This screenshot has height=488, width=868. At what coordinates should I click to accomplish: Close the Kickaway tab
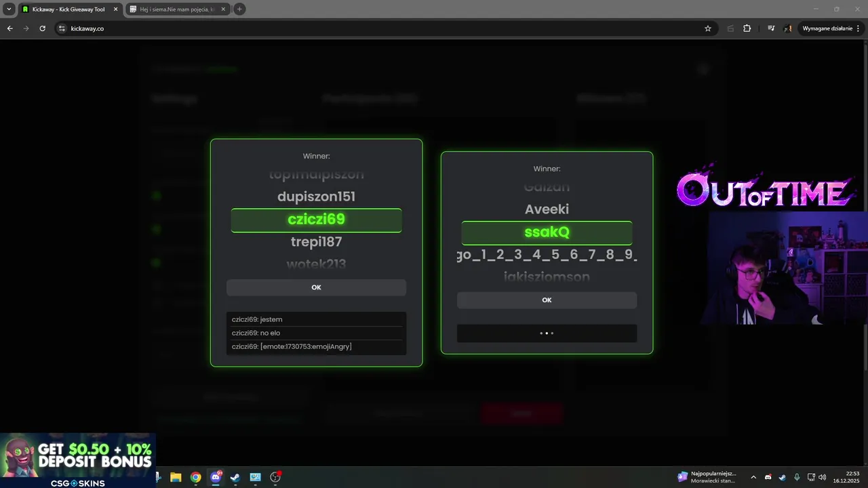(115, 9)
